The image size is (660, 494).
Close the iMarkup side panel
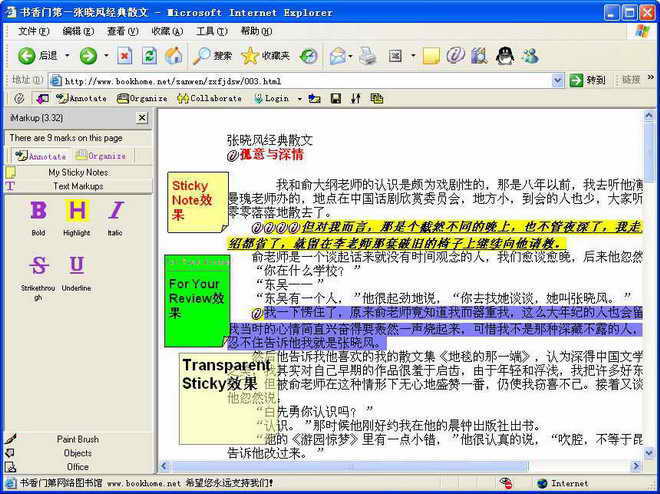click(x=142, y=118)
